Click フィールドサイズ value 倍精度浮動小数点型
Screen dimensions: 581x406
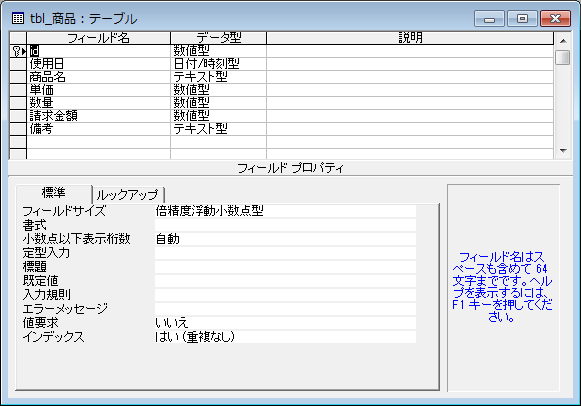tap(285, 211)
